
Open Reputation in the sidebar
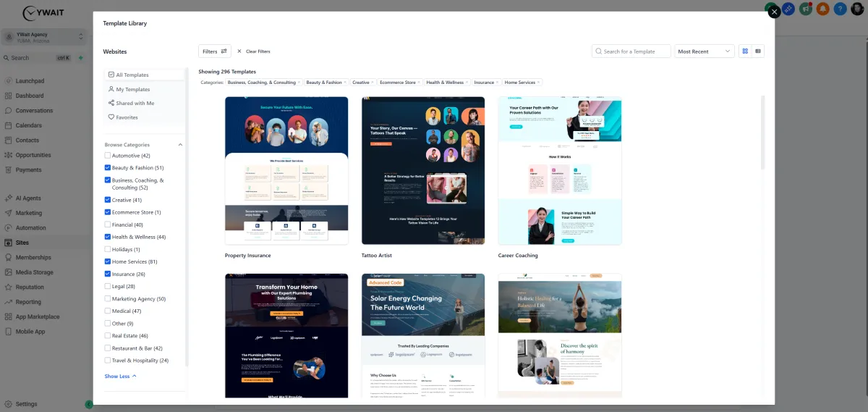[30, 287]
